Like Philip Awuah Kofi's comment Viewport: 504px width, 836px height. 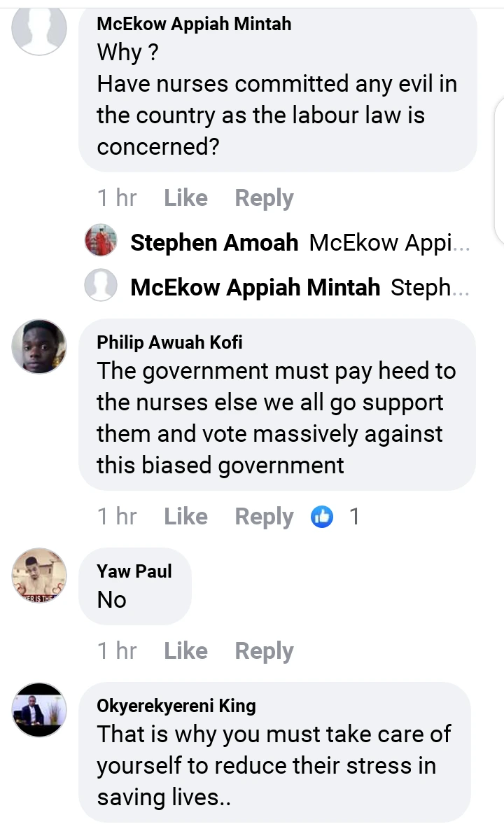(x=185, y=516)
